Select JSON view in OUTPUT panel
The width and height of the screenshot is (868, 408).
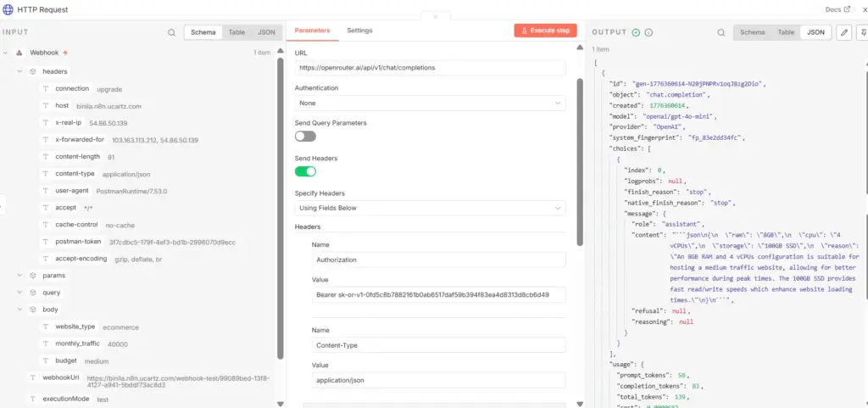click(x=815, y=33)
